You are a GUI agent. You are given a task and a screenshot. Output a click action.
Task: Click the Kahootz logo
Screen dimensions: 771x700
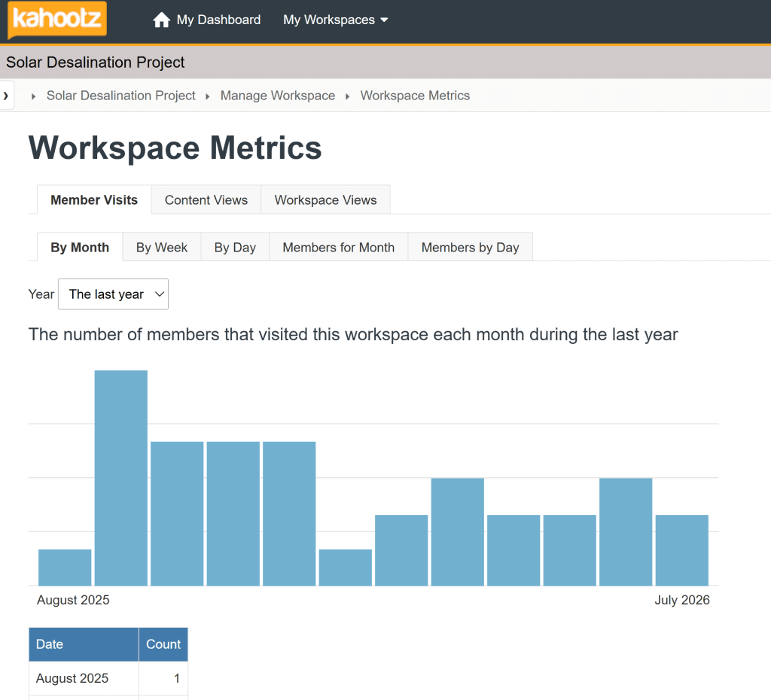point(57,20)
